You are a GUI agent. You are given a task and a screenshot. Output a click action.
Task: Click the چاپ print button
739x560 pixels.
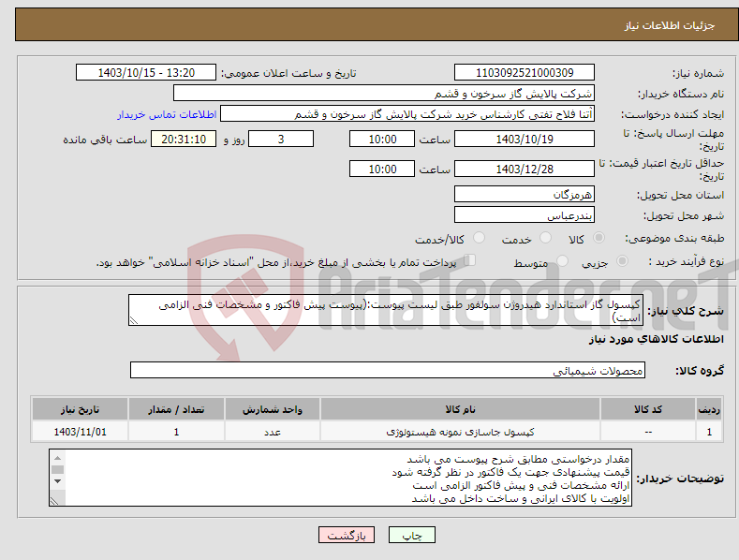click(x=412, y=535)
